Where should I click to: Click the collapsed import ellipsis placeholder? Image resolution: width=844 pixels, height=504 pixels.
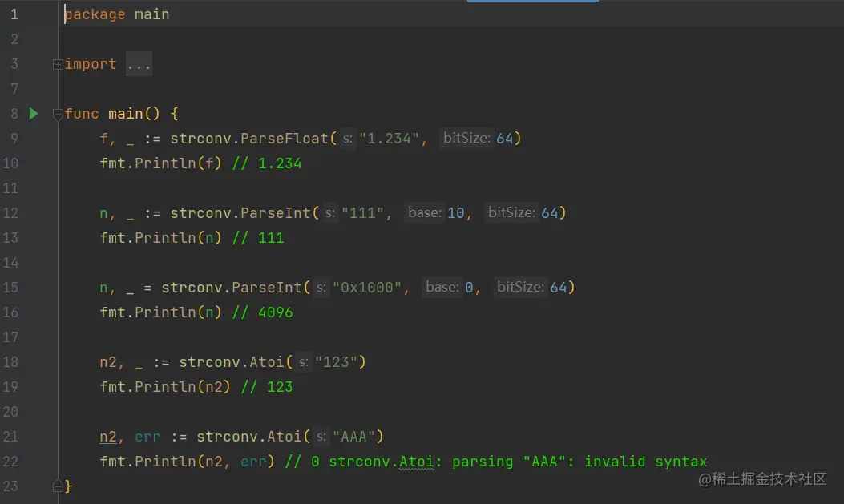click(139, 65)
